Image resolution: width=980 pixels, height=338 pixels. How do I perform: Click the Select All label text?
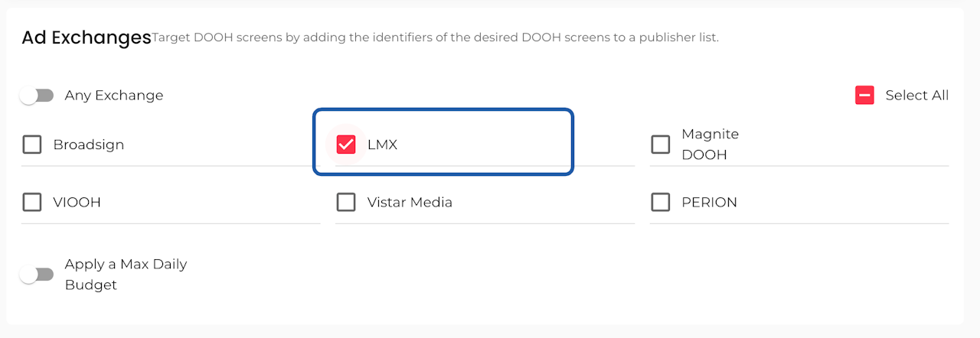click(x=916, y=96)
